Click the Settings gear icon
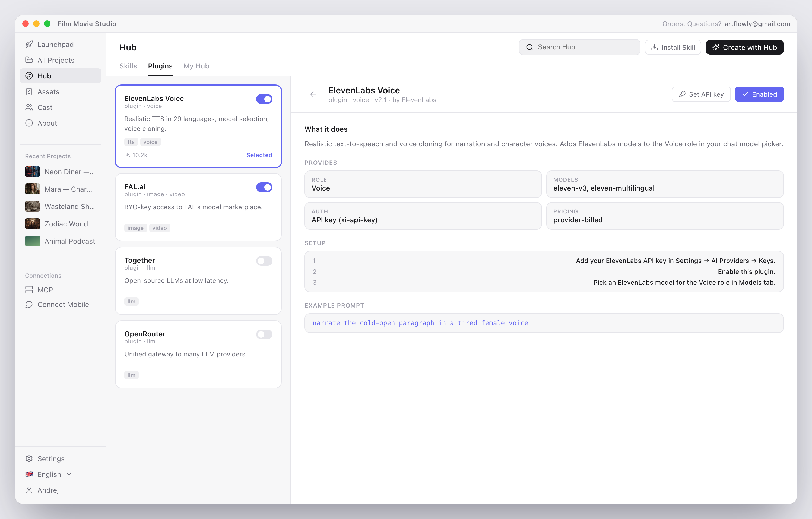The image size is (812, 519). 29,458
